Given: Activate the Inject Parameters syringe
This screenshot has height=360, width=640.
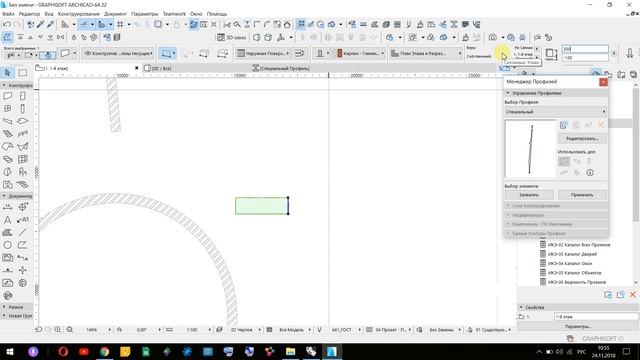Looking at the screenshot, I should pos(50,24).
